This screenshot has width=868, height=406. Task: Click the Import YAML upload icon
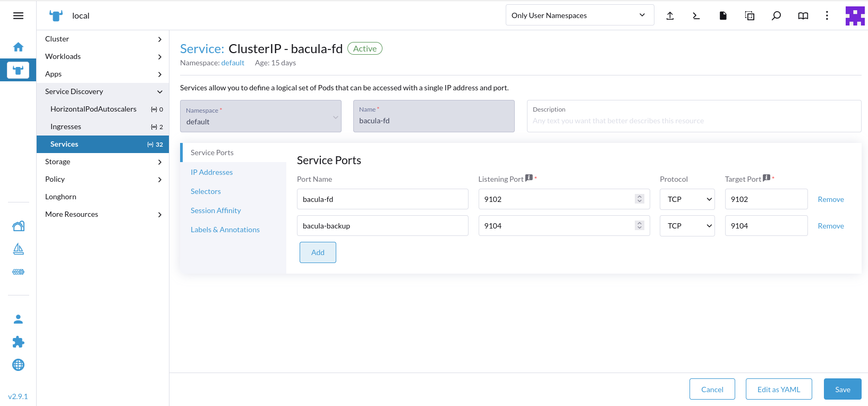click(x=670, y=15)
